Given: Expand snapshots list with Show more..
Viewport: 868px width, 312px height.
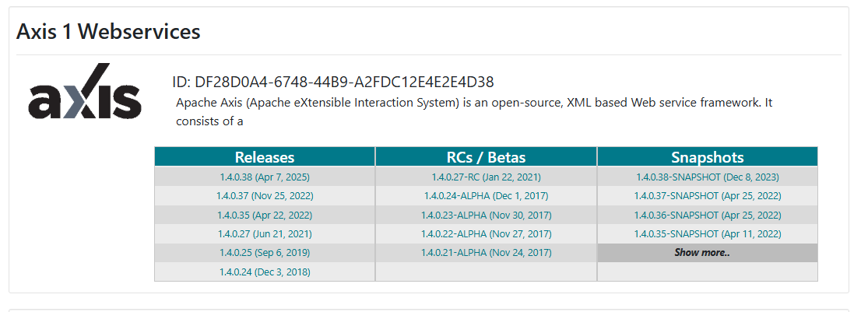Looking at the screenshot, I should tap(702, 253).
